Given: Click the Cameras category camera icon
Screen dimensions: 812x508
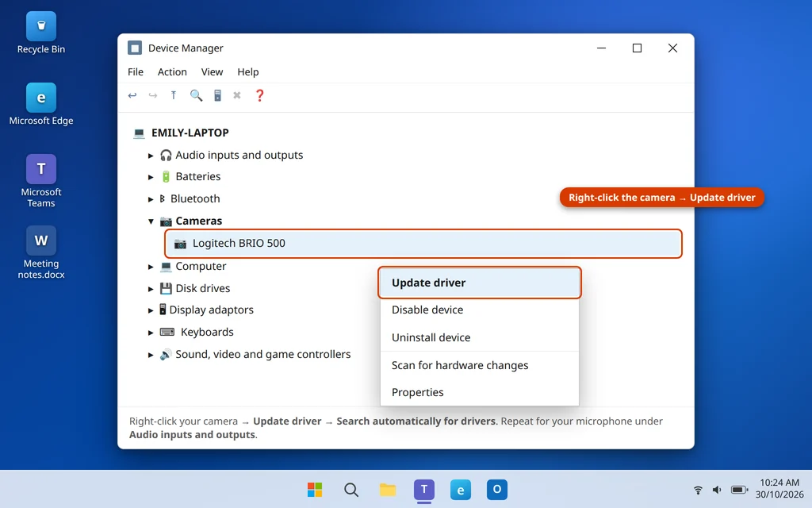Looking at the screenshot, I should click(166, 221).
